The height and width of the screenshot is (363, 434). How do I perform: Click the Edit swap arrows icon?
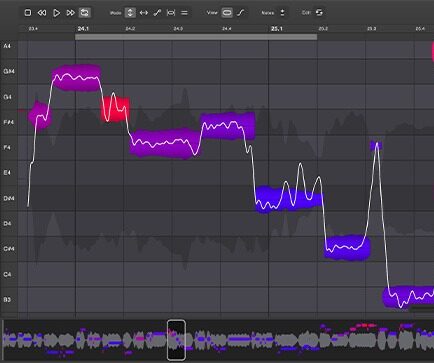(x=319, y=13)
